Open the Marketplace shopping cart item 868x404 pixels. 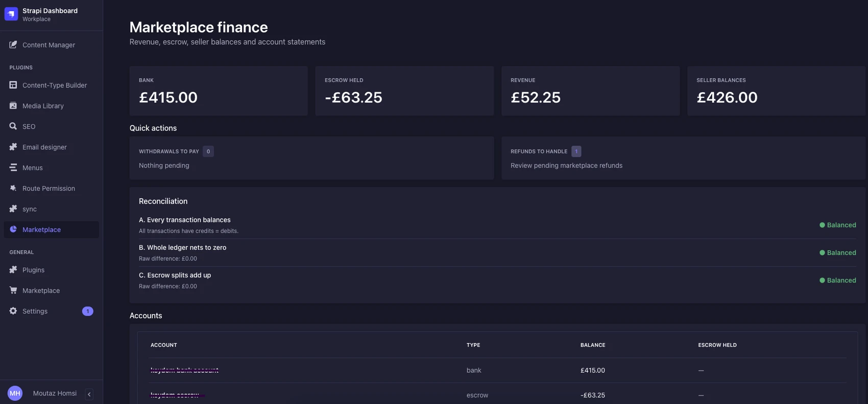[52, 290]
